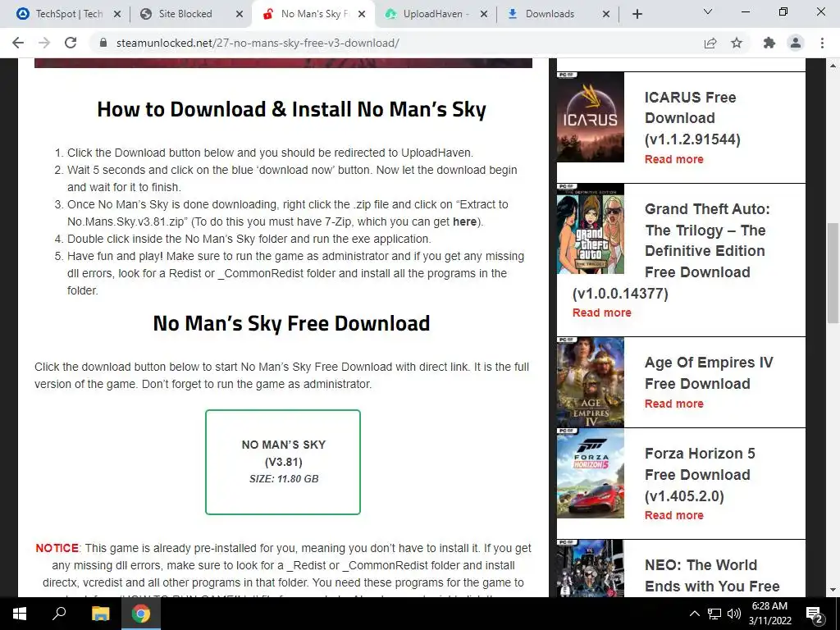Click scrollbar down arrow

click(833, 591)
